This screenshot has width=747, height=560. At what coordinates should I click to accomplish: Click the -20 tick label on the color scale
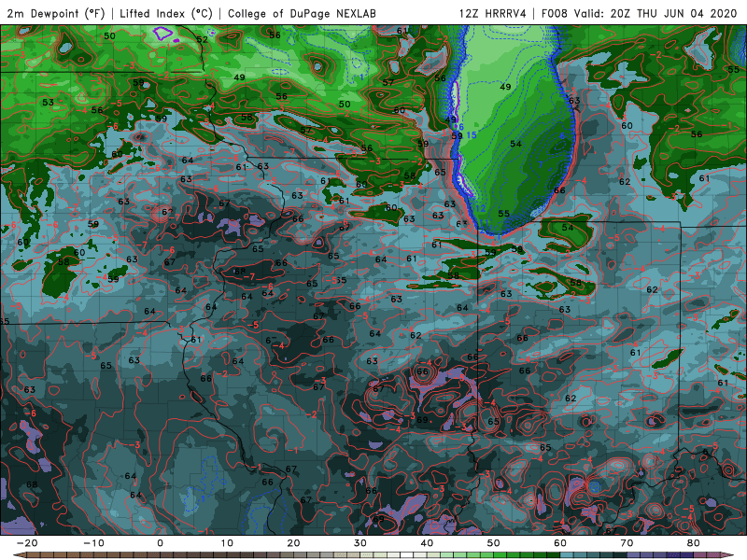pyautogui.click(x=27, y=543)
